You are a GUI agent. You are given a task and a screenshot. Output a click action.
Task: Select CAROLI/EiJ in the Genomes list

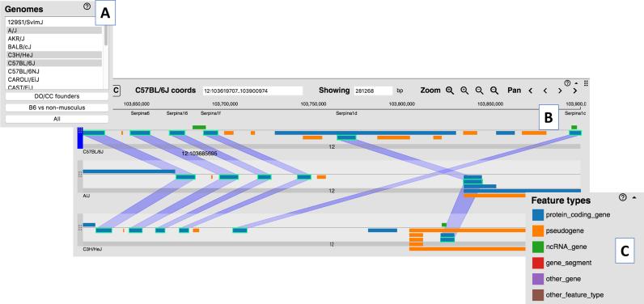[x=54, y=79]
